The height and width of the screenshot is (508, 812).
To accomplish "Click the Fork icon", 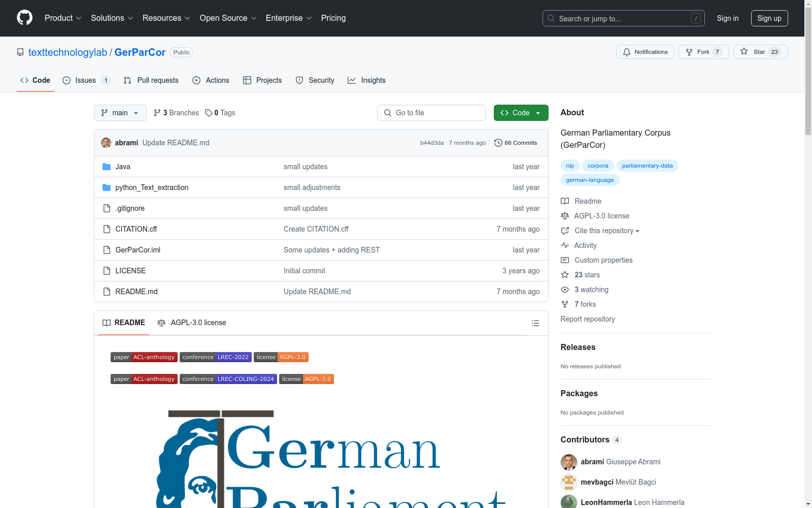I will point(689,52).
